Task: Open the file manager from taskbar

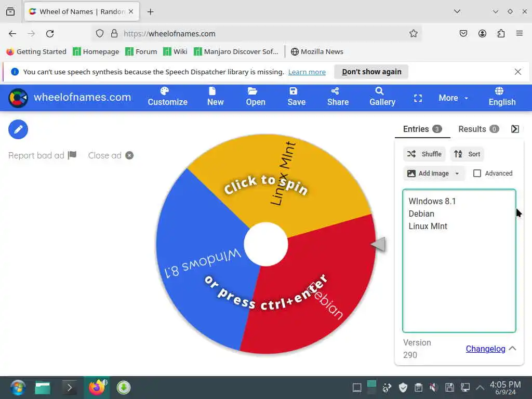Action: click(43, 388)
